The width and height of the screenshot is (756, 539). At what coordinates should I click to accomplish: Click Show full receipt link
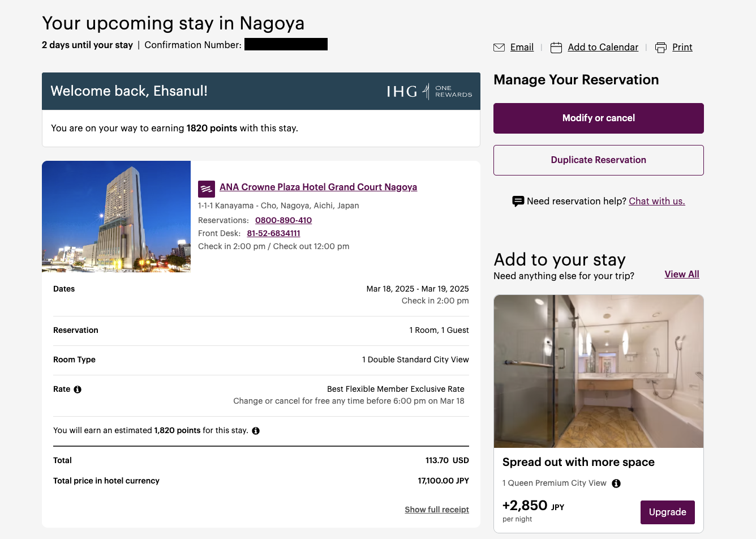point(437,510)
